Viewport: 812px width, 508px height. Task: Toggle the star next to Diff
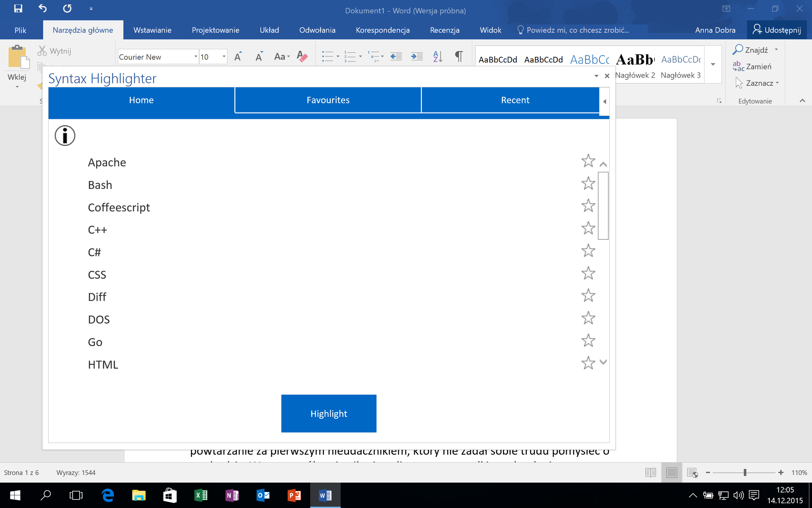[x=588, y=296]
